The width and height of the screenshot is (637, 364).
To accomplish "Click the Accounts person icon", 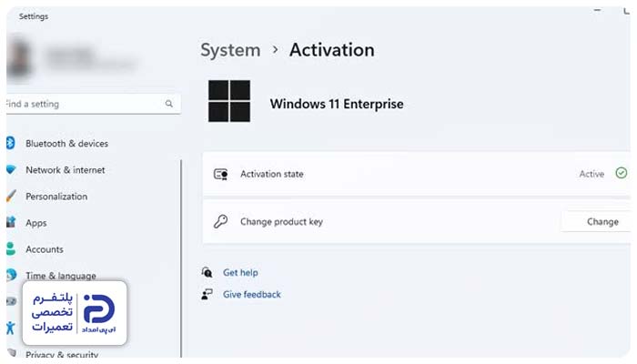I will click(x=11, y=248).
